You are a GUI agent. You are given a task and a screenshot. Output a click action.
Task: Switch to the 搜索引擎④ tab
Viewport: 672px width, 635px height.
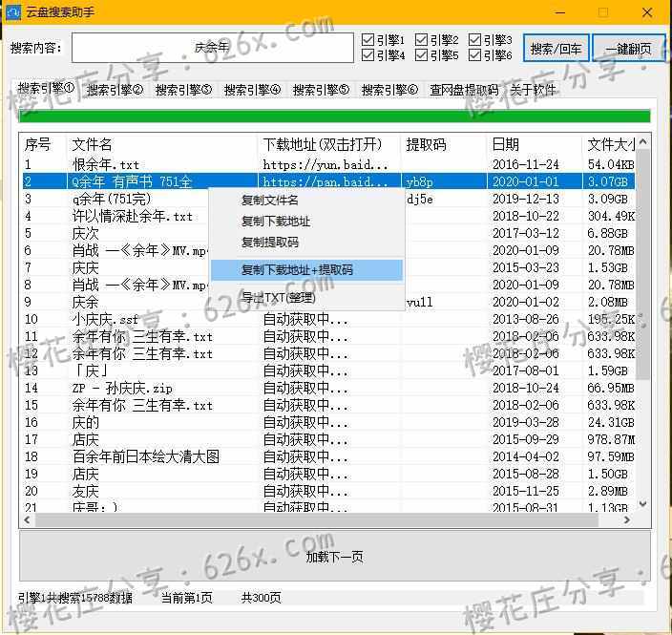(x=252, y=90)
